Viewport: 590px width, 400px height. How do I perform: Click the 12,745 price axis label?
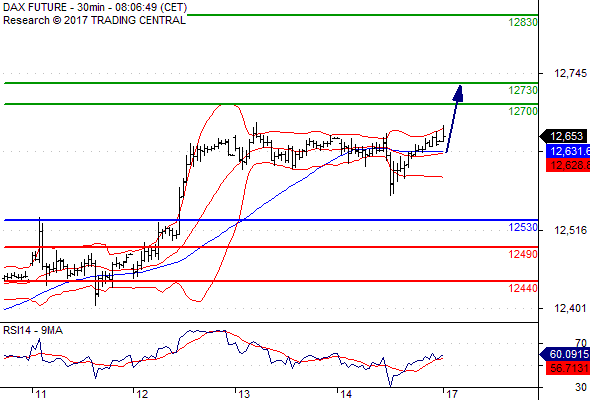click(570, 73)
